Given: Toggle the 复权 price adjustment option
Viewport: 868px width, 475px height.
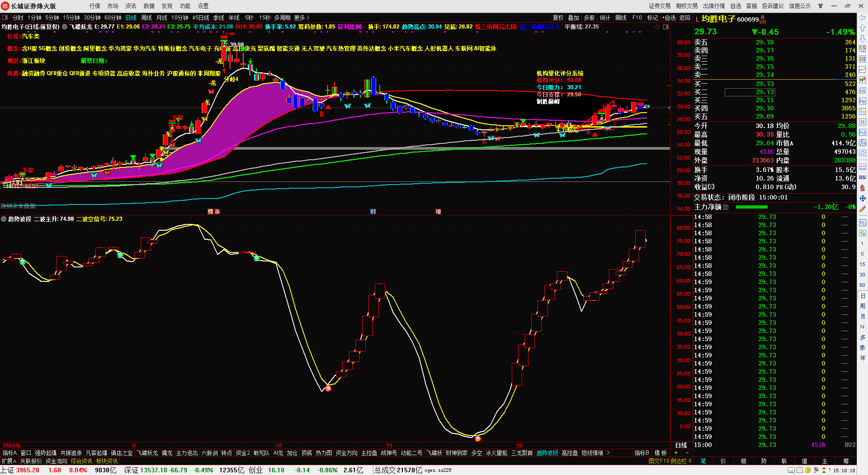Looking at the screenshot, I should 558,18.
